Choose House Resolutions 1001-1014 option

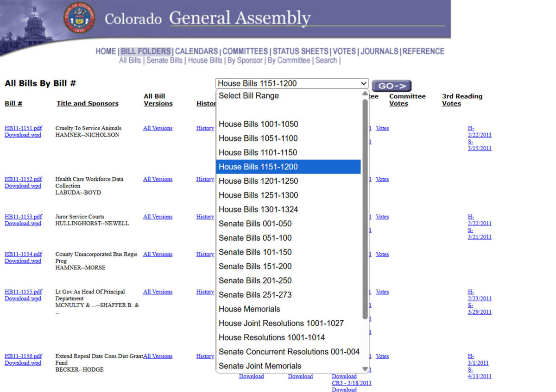click(x=288, y=337)
